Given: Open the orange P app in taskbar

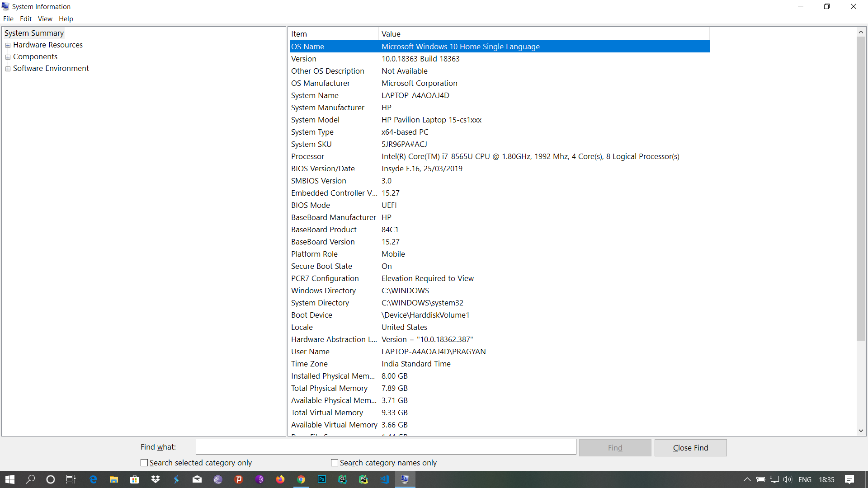Looking at the screenshot, I should [239, 479].
